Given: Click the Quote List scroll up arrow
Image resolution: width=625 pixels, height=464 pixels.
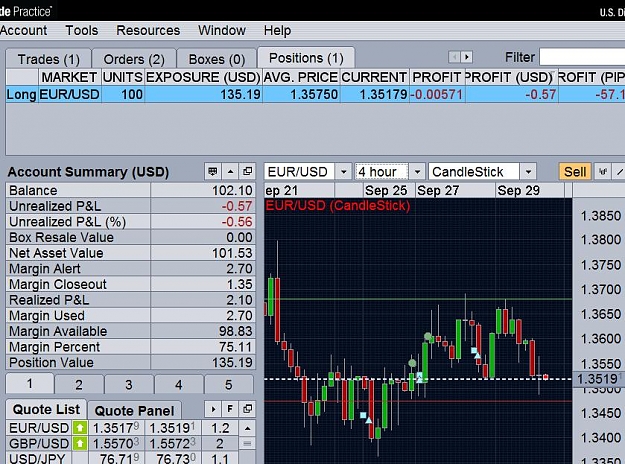Looking at the screenshot, I should 247,429.
